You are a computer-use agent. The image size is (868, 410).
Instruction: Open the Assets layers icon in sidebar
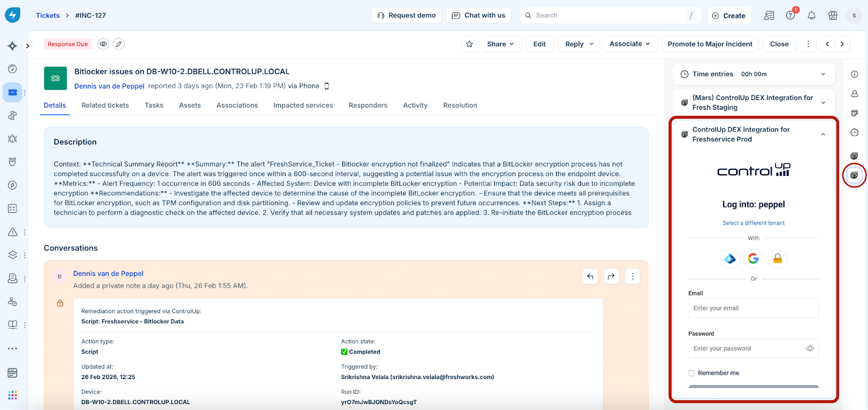[12, 255]
